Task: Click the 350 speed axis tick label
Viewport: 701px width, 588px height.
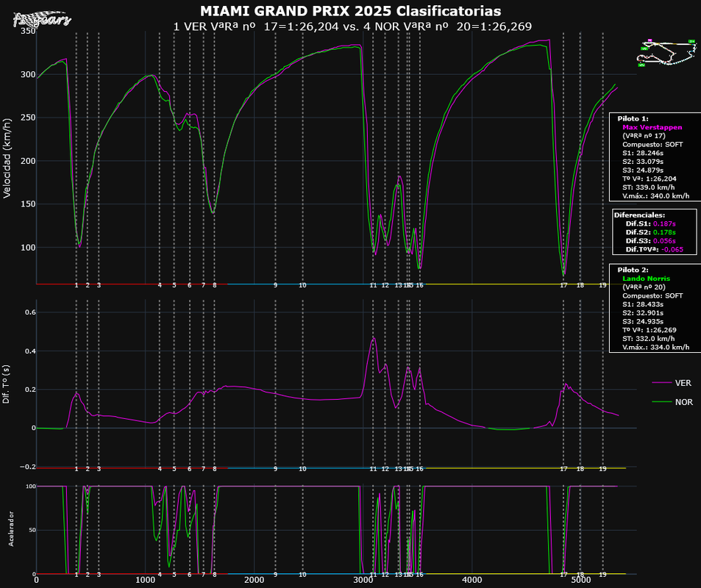Action: (x=28, y=32)
